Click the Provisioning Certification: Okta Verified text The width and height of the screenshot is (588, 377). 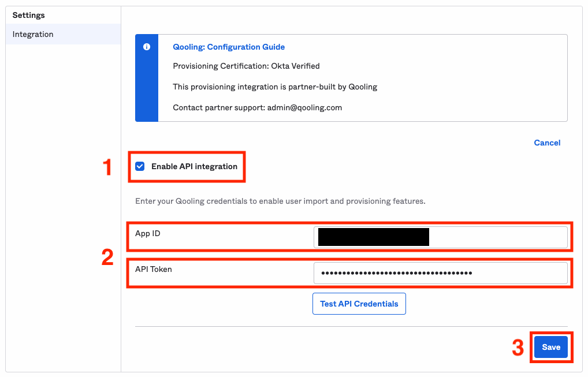point(247,66)
